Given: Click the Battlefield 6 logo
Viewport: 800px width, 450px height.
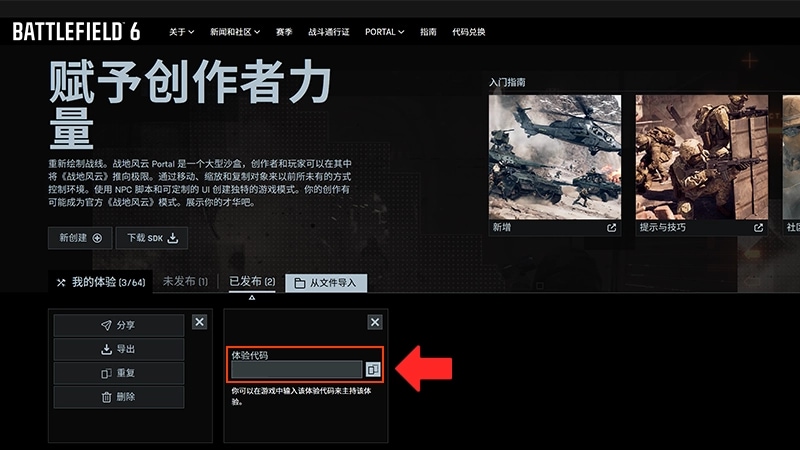Looking at the screenshot, I should point(76,32).
